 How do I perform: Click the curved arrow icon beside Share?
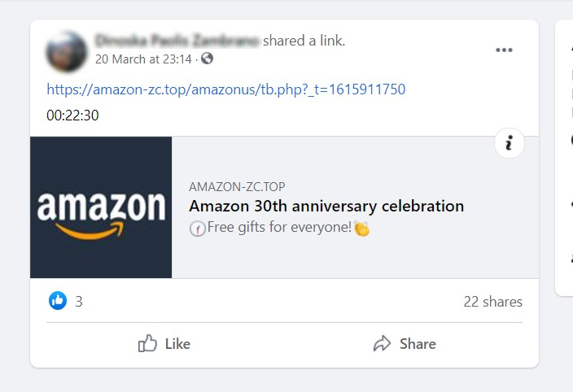(382, 344)
